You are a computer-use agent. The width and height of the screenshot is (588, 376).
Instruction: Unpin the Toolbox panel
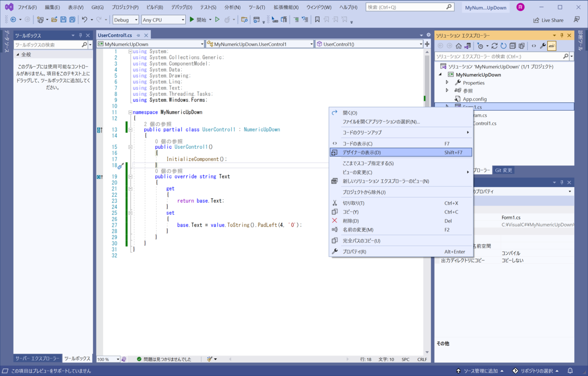[x=80, y=35]
